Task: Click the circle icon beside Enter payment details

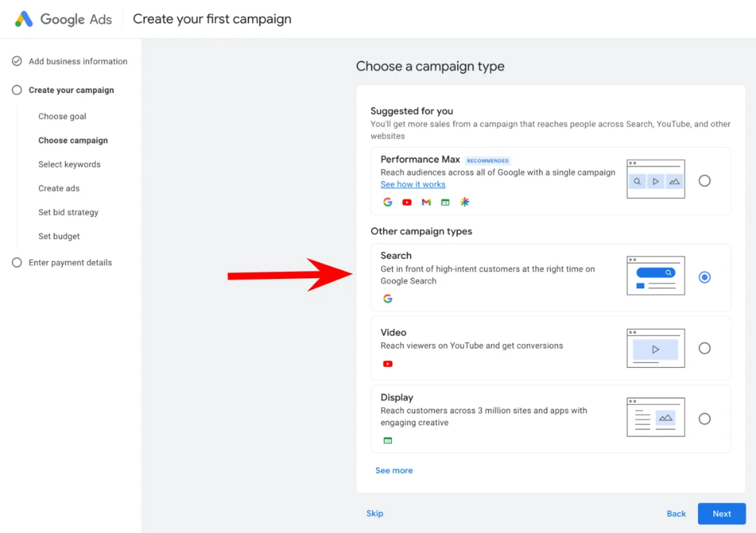Action: click(17, 262)
